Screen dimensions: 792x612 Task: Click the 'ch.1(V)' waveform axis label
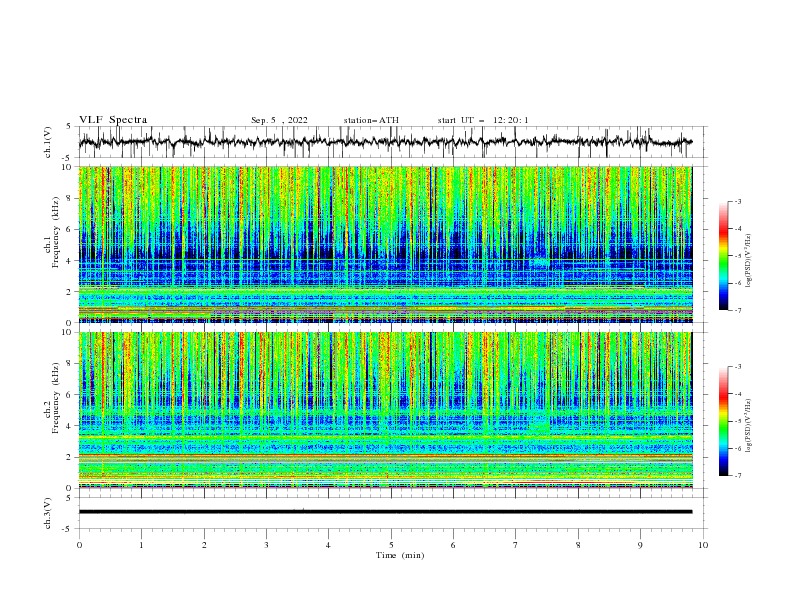[48, 142]
